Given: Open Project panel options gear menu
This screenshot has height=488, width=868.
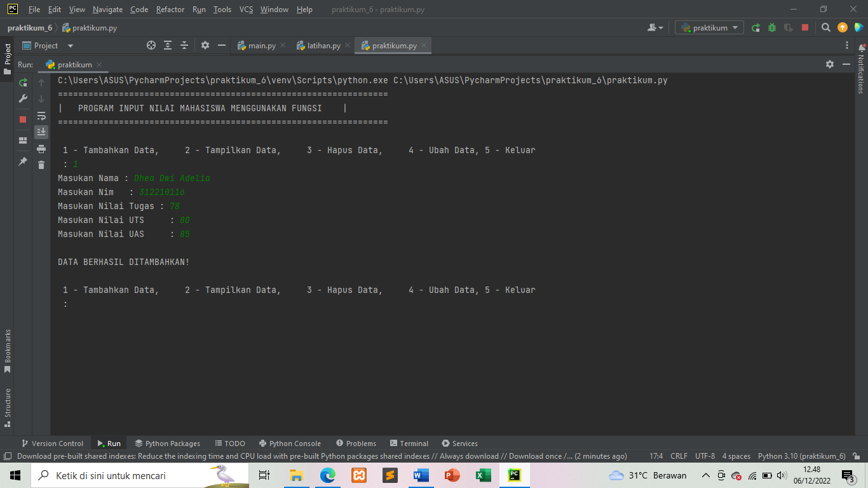Looking at the screenshot, I should [205, 45].
